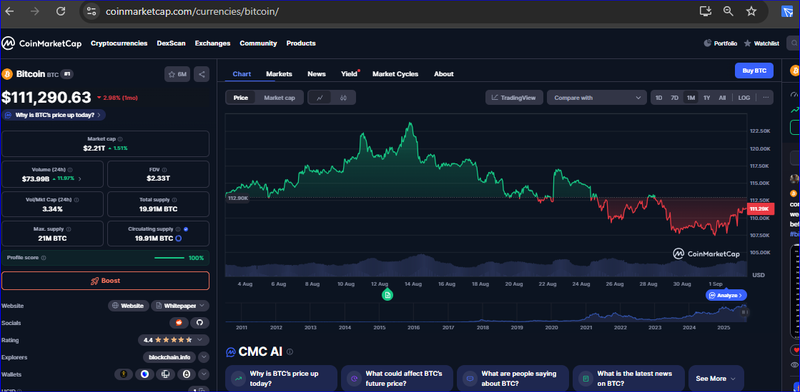Select candlestick chart type icon

point(343,97)
